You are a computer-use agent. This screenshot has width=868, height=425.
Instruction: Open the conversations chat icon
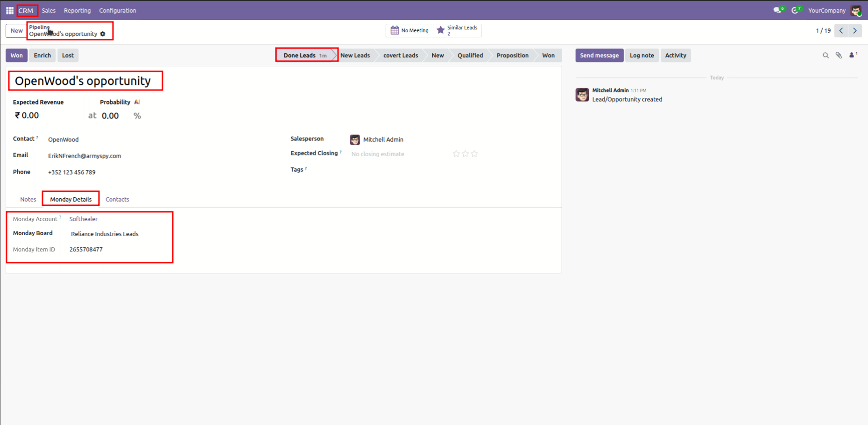coord(777,10)
